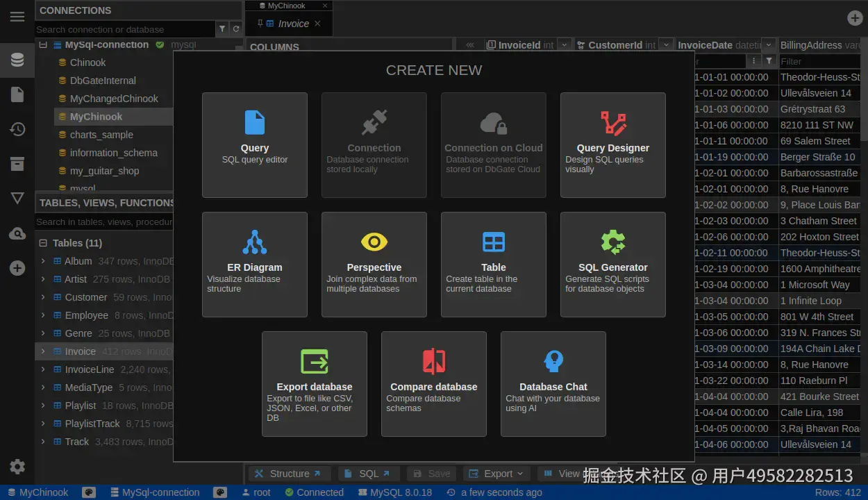Collapse the MySql-connection tree node
Screen dimensions: 868x500
coord(43,44)
